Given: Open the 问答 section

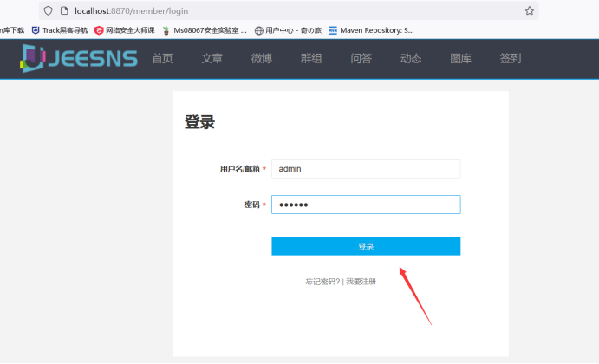Looking at the screenshot, I should point(361,58).
